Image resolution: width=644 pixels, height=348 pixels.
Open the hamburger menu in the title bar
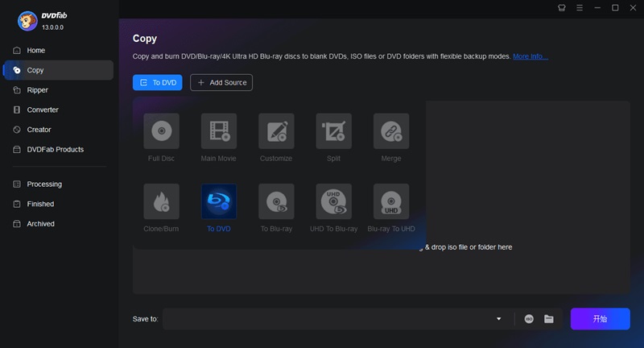[580, 8]
